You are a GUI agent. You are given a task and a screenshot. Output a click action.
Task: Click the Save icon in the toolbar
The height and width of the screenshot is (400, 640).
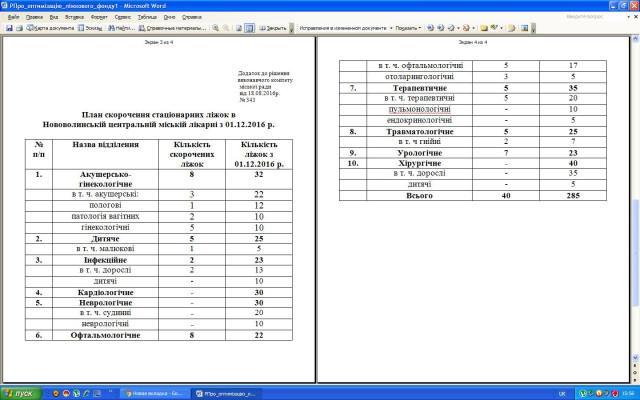coord(8,28)
